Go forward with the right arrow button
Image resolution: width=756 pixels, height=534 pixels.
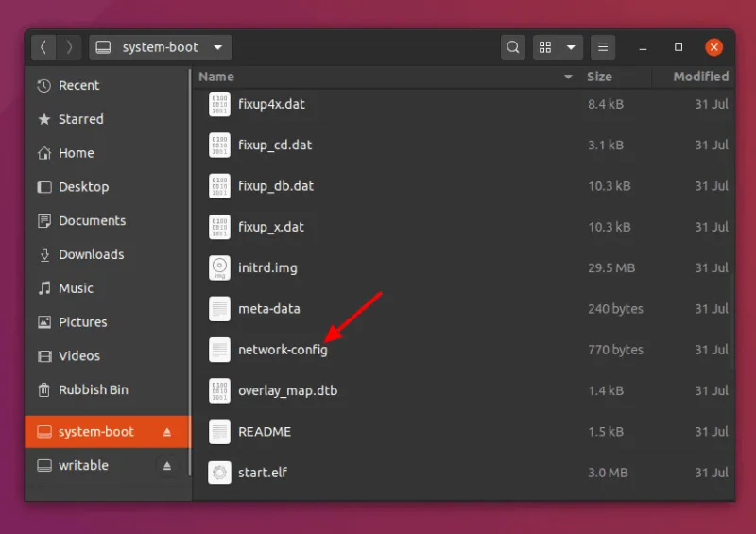(69, 47)
